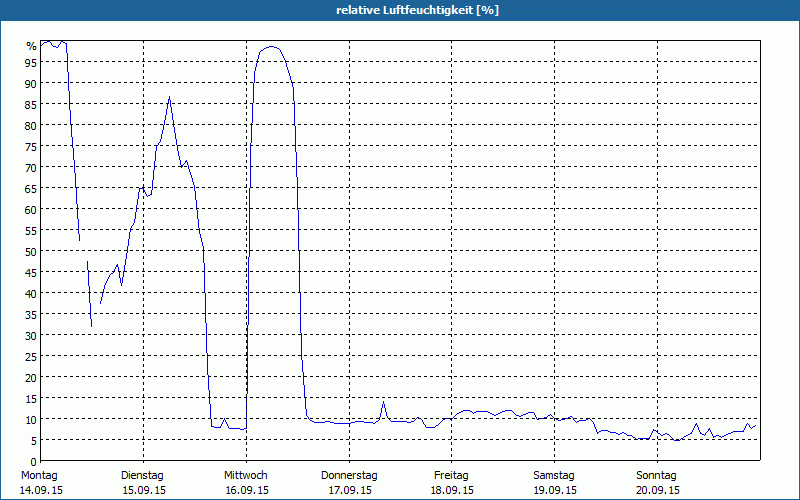This screenshot has width=800, height=500.
Task: Select the Freitag day label
Action: [x=451, y=476]
